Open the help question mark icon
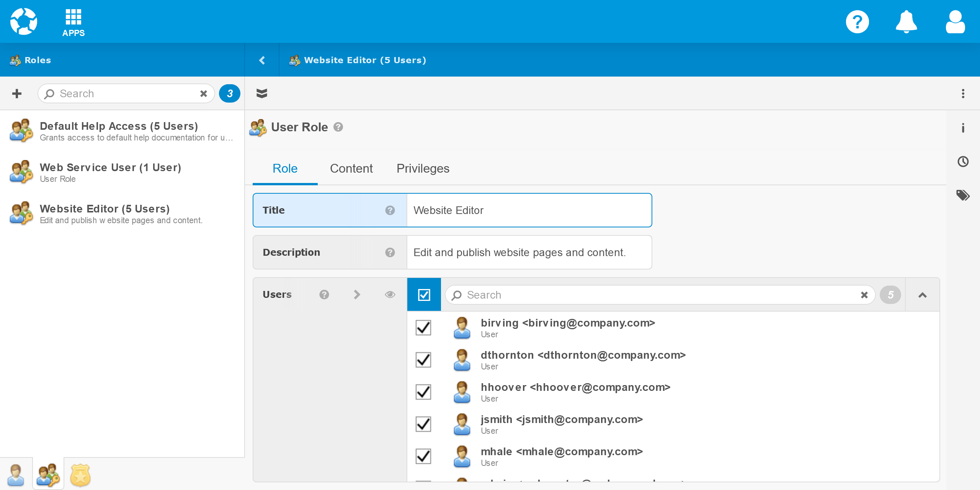The height and width of the screenshot is (490, 980). [x=857, y=22]
